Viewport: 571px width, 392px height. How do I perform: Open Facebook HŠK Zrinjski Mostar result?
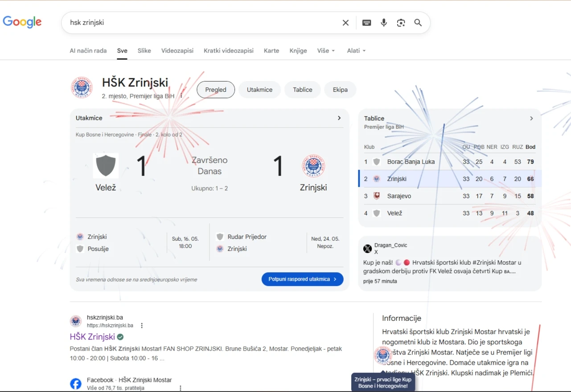[129, 380]
